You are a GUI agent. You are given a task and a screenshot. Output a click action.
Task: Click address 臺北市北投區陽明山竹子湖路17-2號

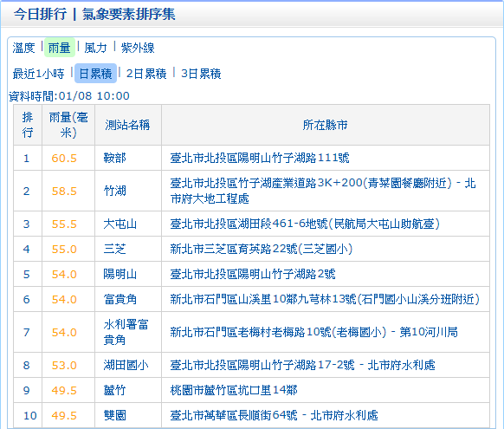(x=302, y=365)
